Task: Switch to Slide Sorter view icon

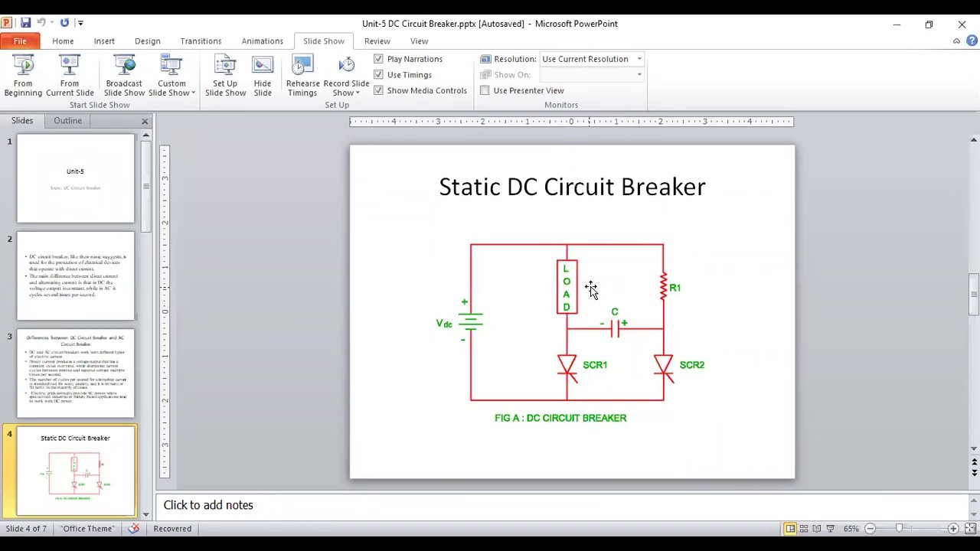Action: click(804, 529)
